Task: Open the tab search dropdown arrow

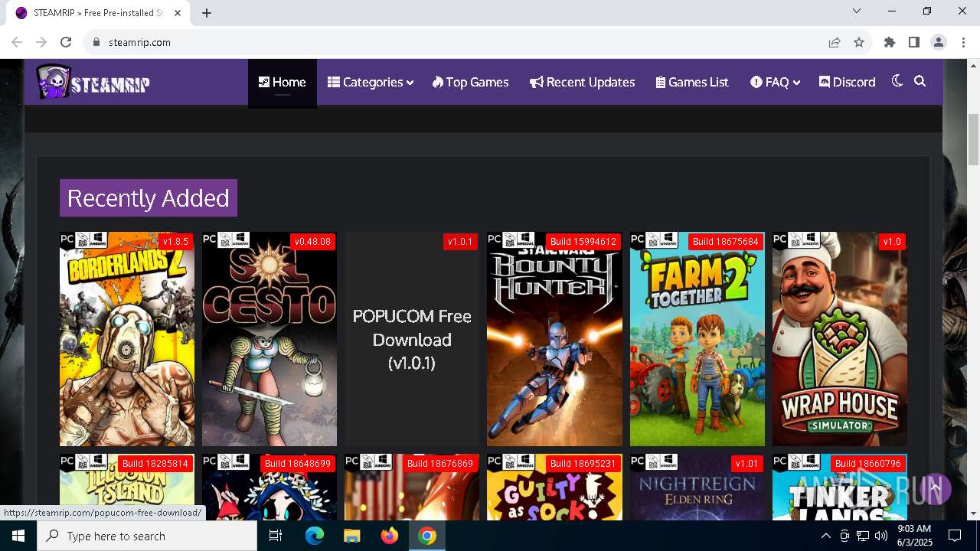Action: pyautogui.click(x=857, y=11)
